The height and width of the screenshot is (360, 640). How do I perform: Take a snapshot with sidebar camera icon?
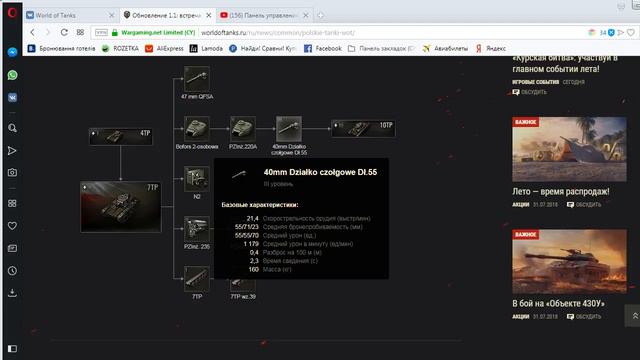tap(12, 173)
